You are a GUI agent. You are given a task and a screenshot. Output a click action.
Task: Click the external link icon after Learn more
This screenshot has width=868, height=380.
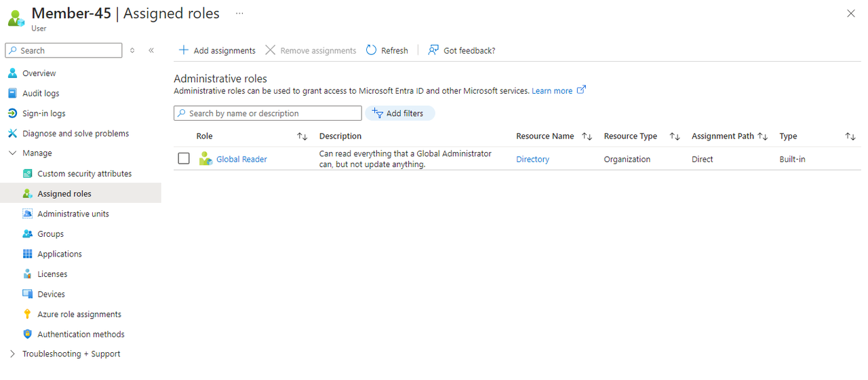tap(581, 90)
